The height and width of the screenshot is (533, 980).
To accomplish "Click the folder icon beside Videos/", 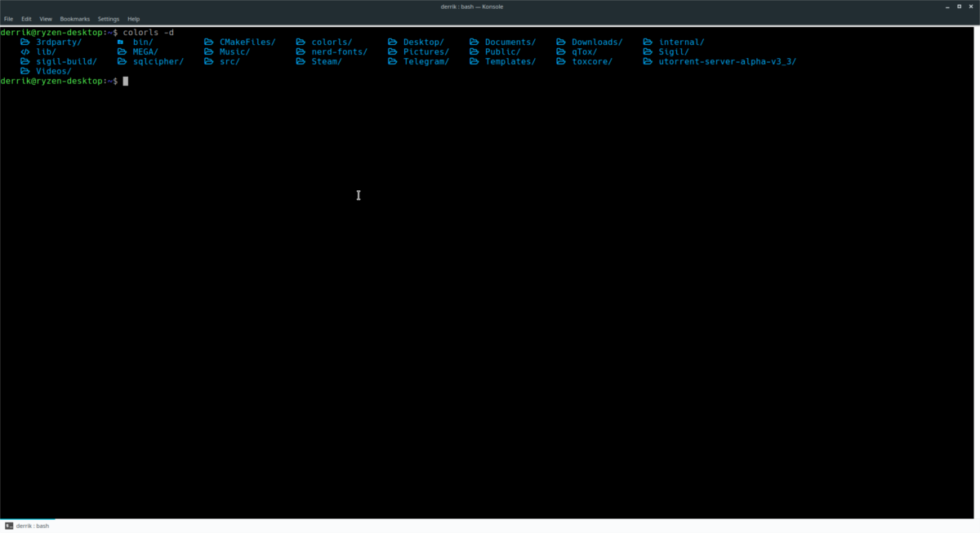I will 24,72.
